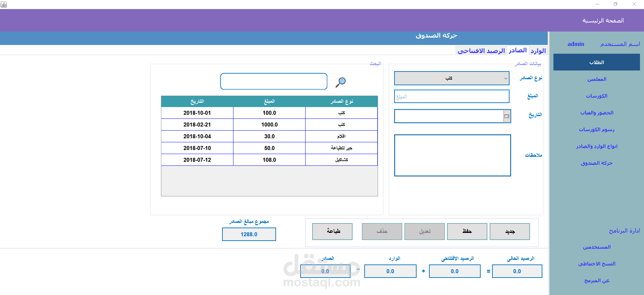Viewport: 644px width, 295px height.
Task: Click the الرصيد الافتتاحى value field at bottom
Action: pos(454,271)
